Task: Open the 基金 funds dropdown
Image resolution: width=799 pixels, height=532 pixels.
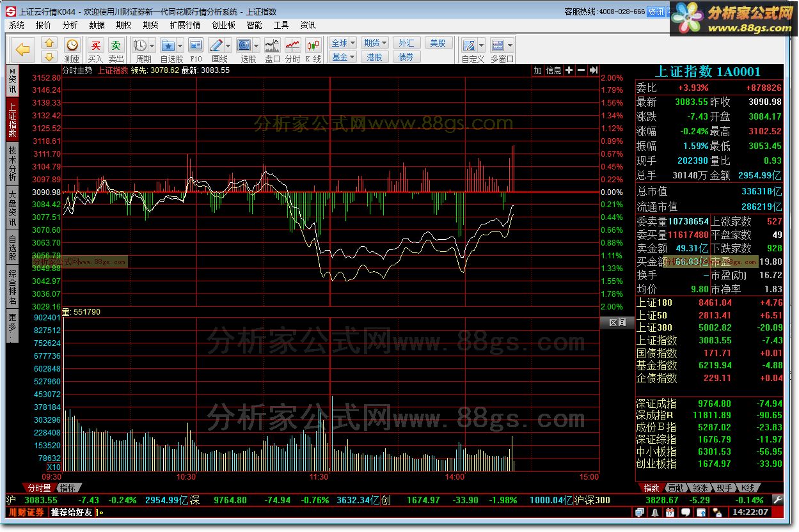Action: pos(343,56)
